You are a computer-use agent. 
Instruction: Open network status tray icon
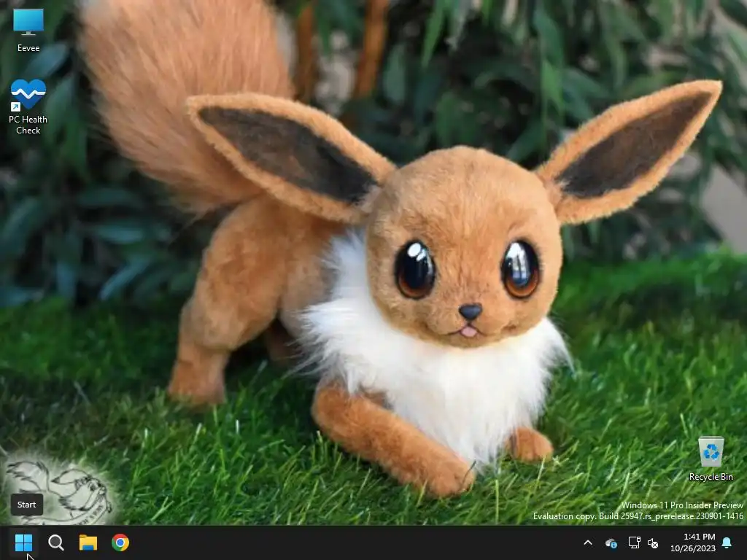coord(634,542)
